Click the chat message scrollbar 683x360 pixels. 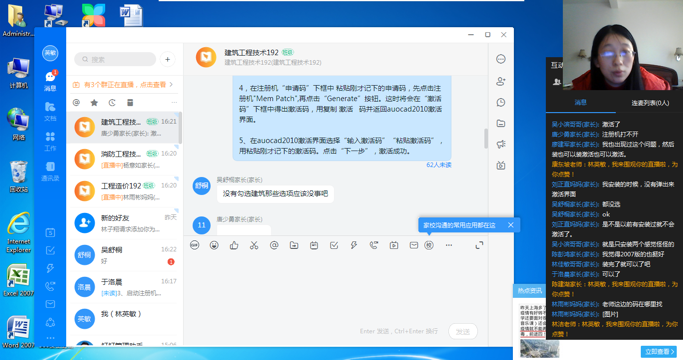pos(486,139)
